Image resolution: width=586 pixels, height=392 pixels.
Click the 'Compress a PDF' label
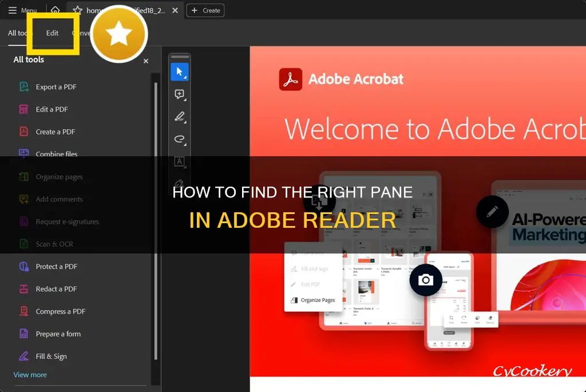tap(61, 311)
